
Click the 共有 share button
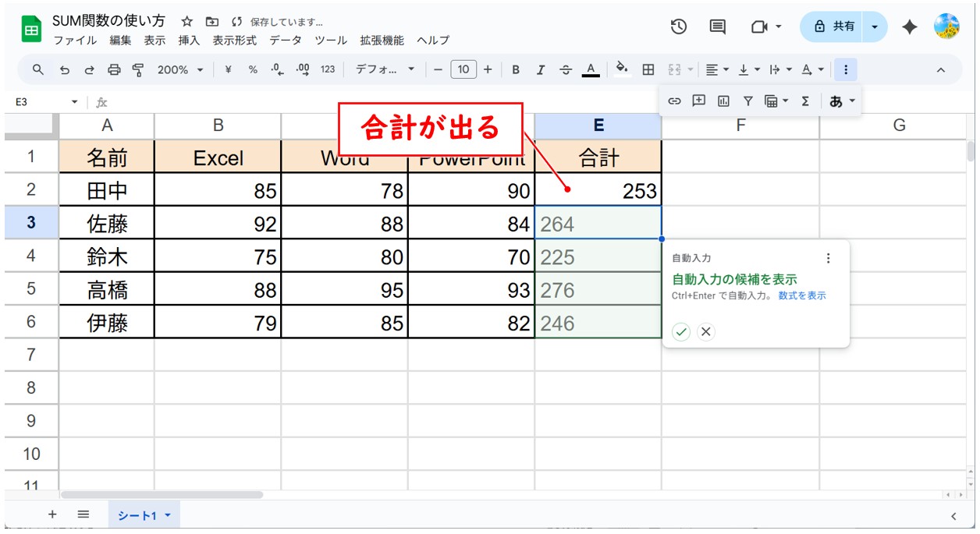pyautogui.click(x=834, y=27)
